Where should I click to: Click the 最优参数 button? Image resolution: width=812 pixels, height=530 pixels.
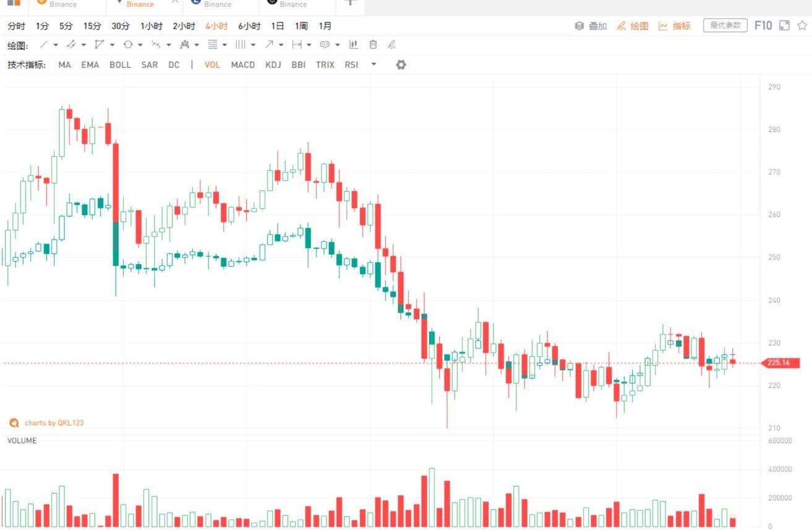[725, 25]
